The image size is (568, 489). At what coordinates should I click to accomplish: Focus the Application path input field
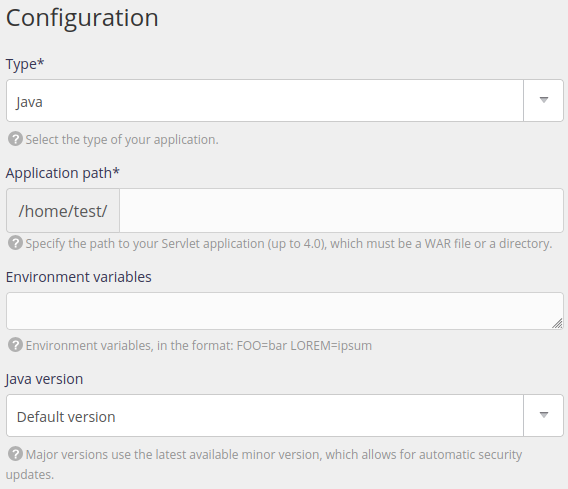(x=341, y=210)
